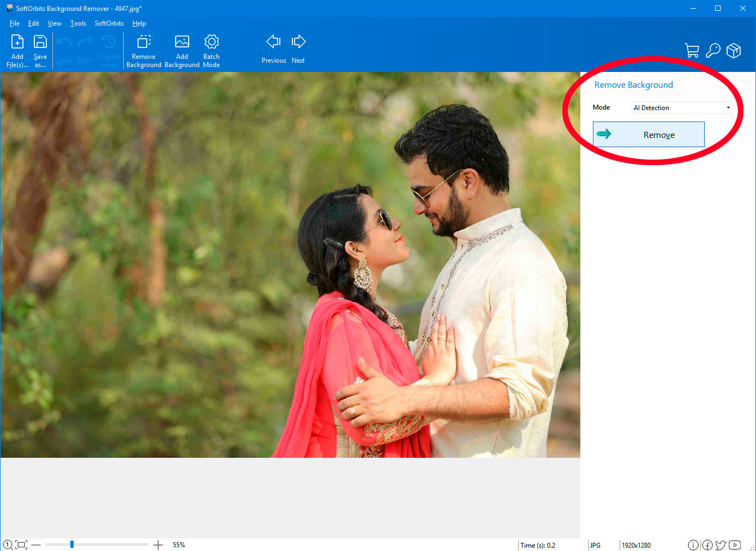This screenshot has width=756, height=551.
Task: Open the product package icon top right
Action: pos(733,50)
